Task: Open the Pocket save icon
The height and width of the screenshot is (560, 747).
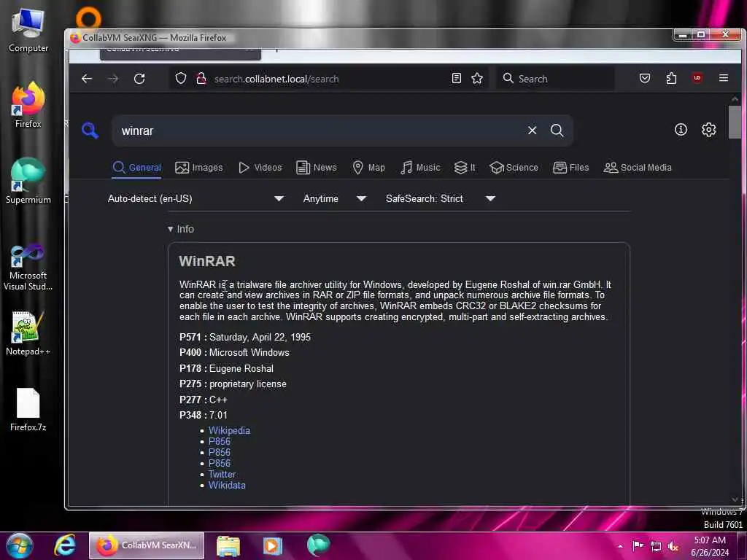Action: pos(645,78)
